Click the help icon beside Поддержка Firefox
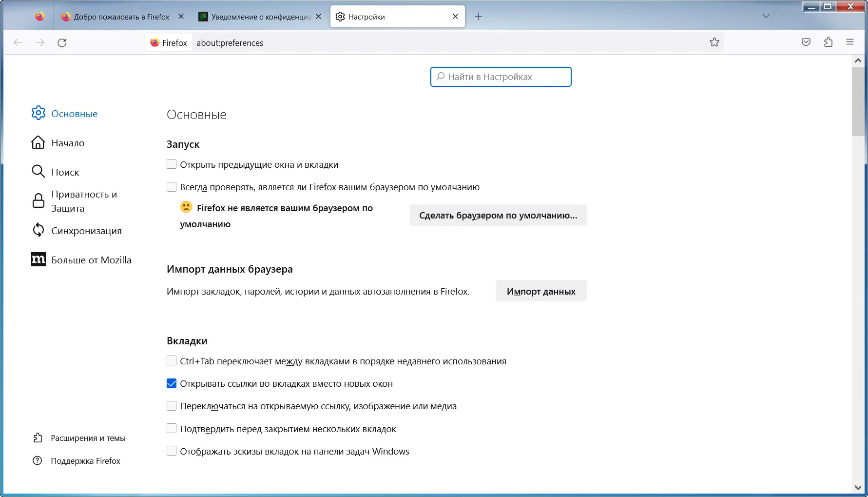Image resolution: width=868 pixels, height=497 pixels. click(x=37, y=461)
